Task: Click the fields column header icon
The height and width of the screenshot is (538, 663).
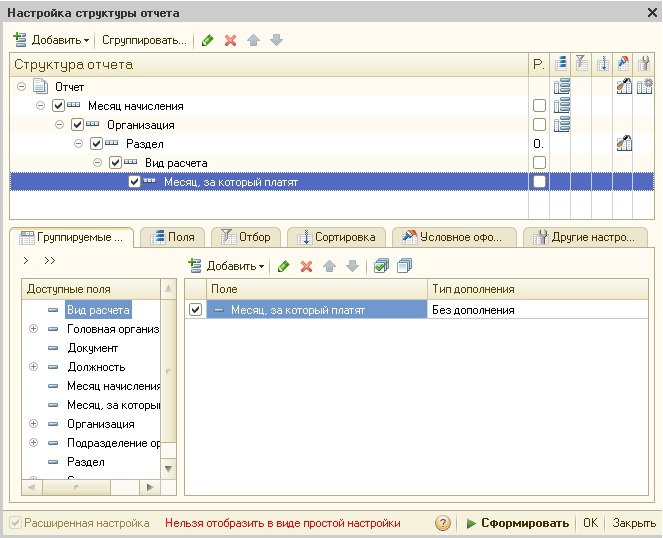Action: [x=561, y=64]
